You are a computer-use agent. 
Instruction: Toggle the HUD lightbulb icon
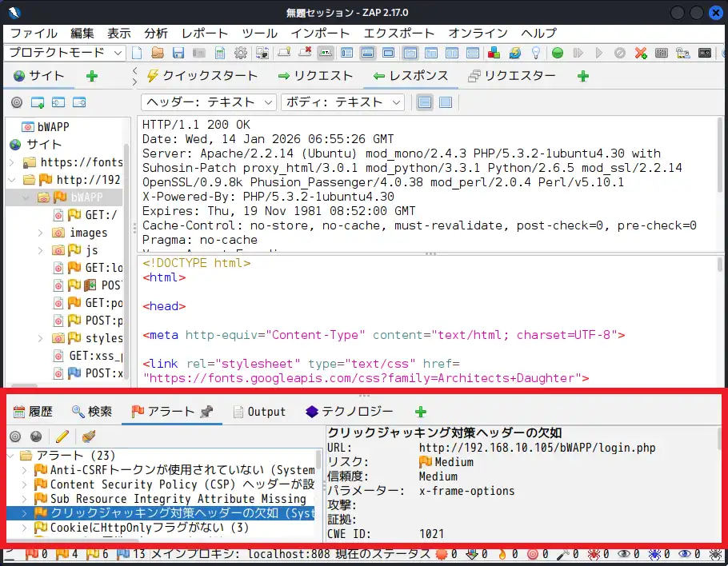tap(534, 53)
